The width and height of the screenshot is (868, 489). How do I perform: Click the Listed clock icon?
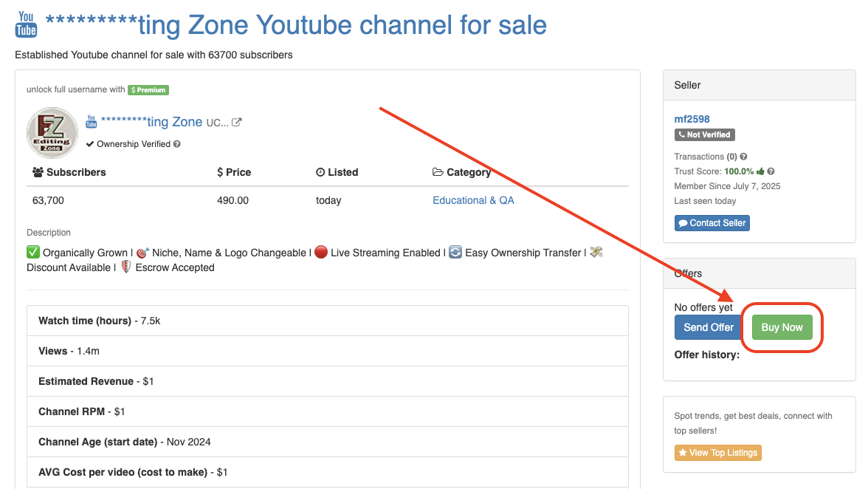point(320,172)
